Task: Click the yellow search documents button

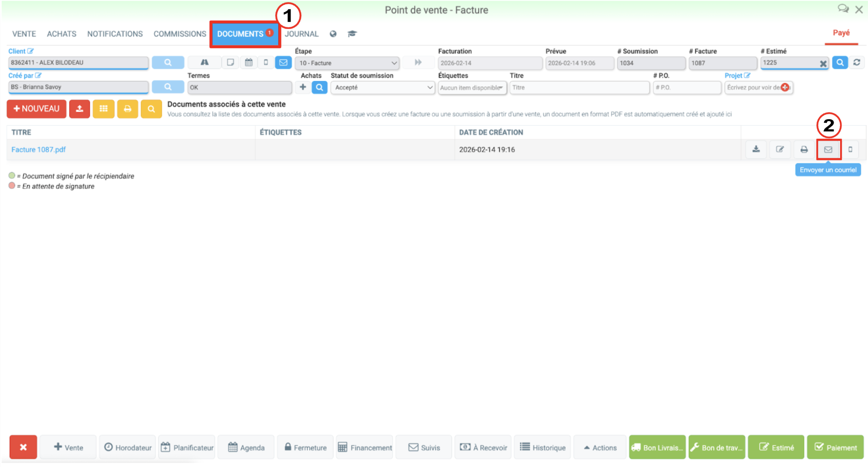Action: 151,109
